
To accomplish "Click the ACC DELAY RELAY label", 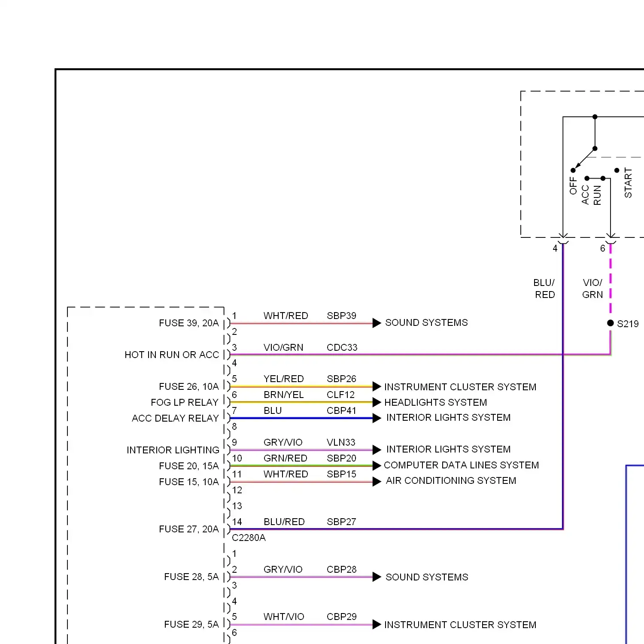I will [x=175, y=418].
